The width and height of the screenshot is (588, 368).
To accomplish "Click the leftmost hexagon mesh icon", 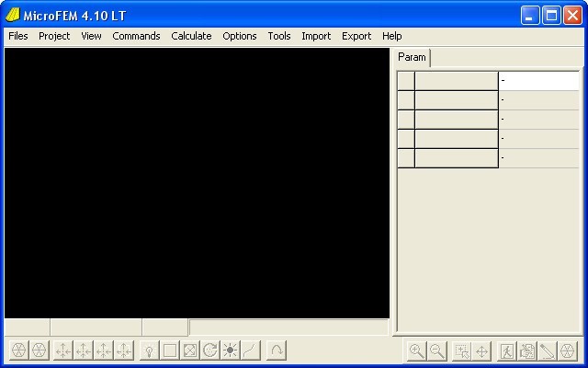I will (x=18, y=351).
